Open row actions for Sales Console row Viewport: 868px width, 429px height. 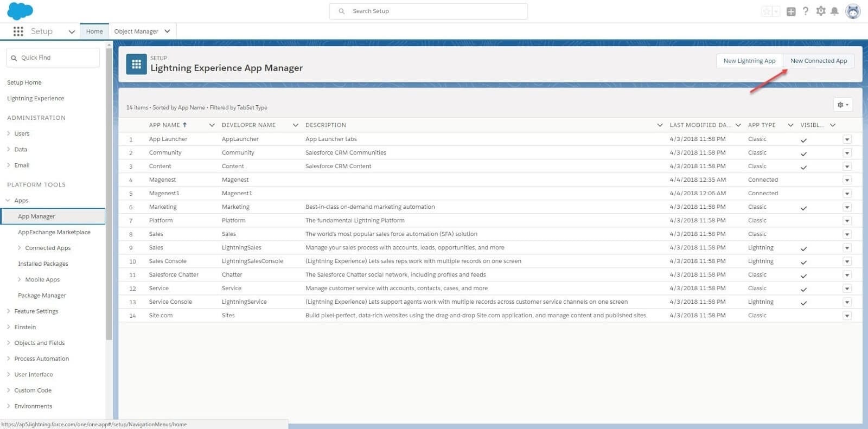tap(847, 261)
